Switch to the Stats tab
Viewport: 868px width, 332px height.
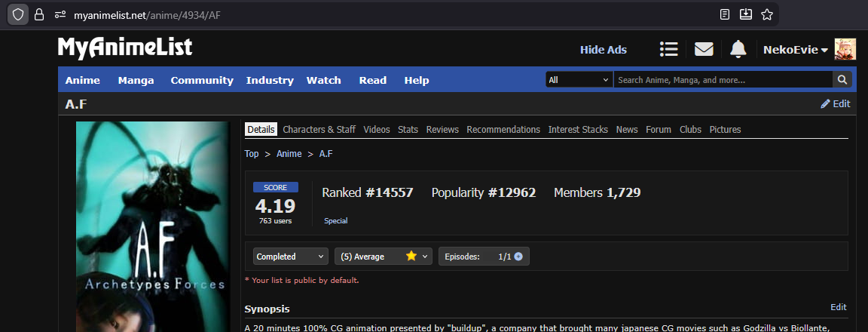[x=408, y=130]
